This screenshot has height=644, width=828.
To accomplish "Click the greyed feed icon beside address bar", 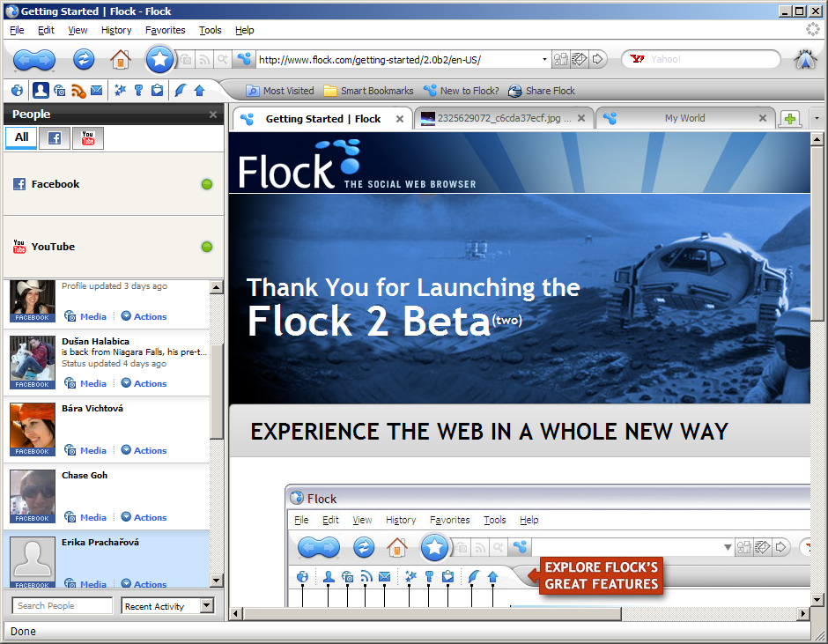I will [x=203, y=59].
